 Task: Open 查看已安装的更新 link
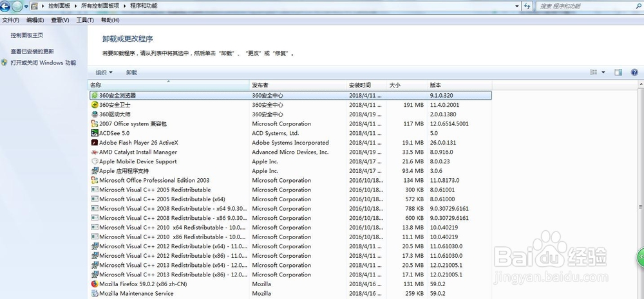[x=32, y=51]
